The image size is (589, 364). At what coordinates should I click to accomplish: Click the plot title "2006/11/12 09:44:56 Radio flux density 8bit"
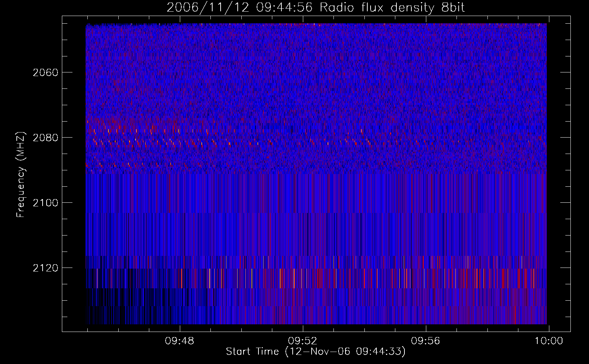316,8
